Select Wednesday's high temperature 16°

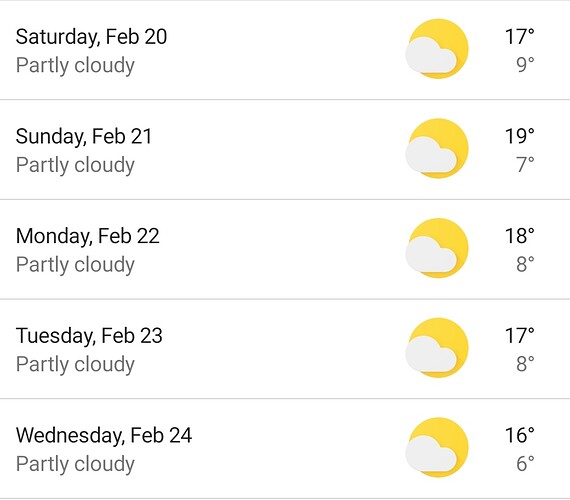(519, 435)
